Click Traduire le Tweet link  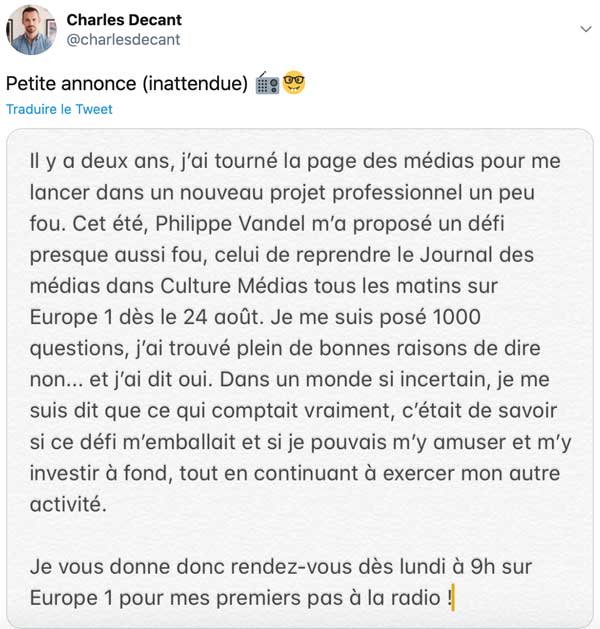pos(59,109)
